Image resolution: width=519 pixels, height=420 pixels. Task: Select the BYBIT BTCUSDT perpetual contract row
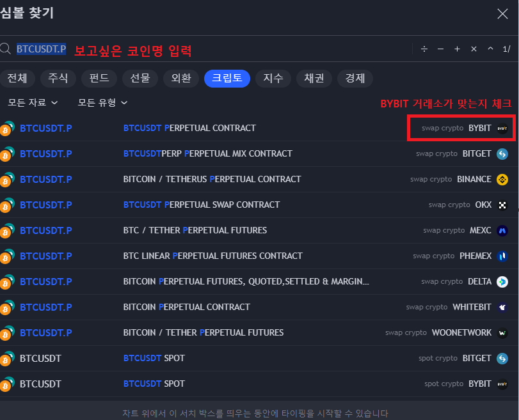(x=256, y=128)
